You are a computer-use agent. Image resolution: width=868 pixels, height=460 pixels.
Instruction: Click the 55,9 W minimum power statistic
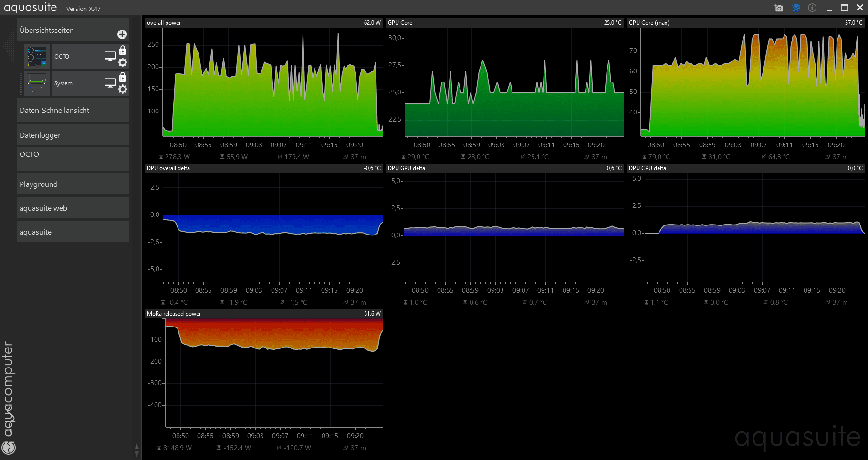point(234,157)
